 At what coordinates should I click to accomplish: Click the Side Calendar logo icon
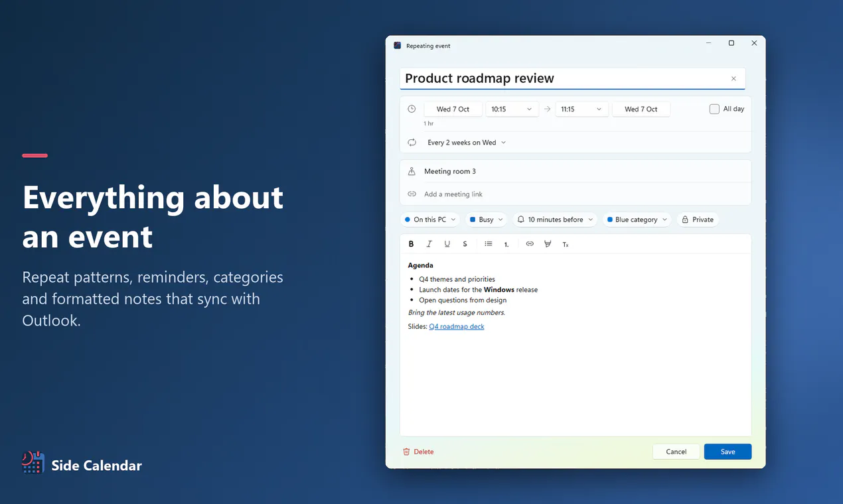point(33,463)
